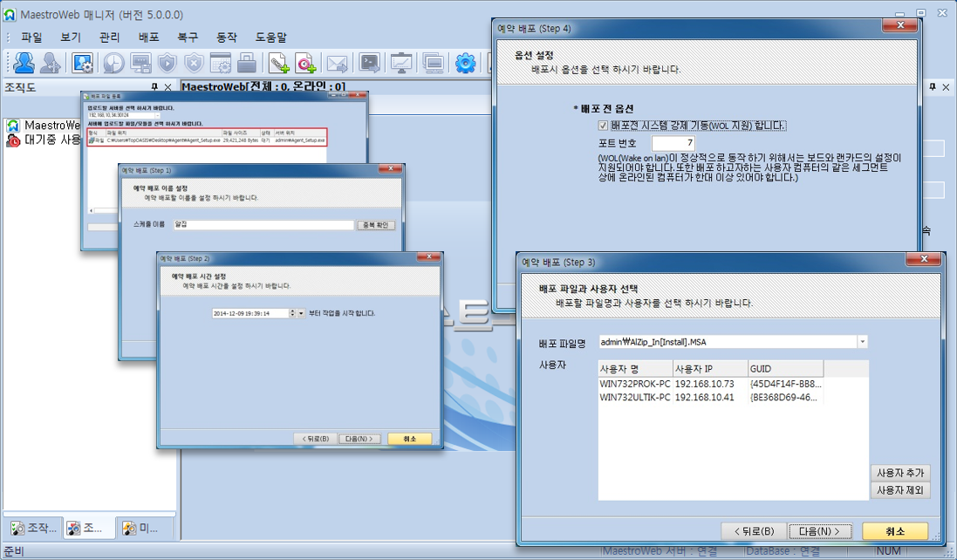The height and width of the screenshot is (560, 957).
Task: Toggle the WOL forced startup checkbox
Action: (604, 126)
